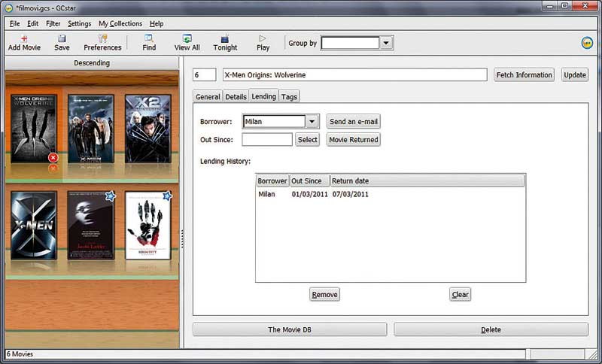Switch to the Details tab

click(x=236, y=97)
